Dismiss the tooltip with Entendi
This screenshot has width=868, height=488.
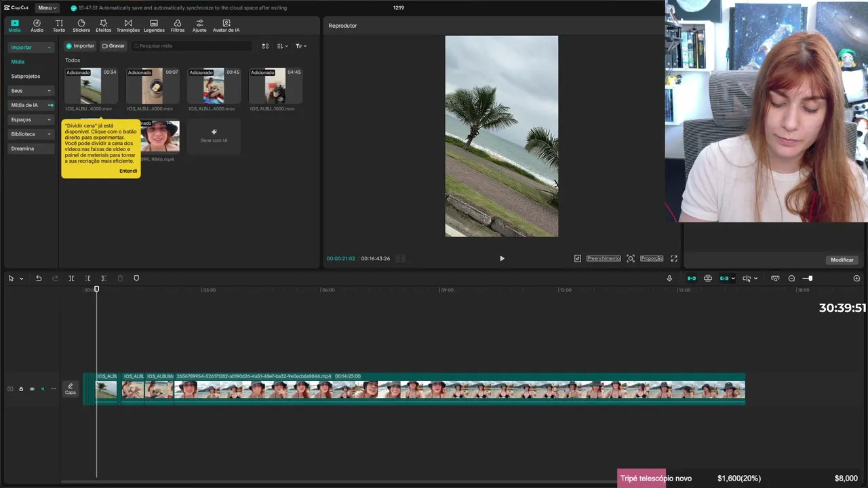(x=128, y=171)
